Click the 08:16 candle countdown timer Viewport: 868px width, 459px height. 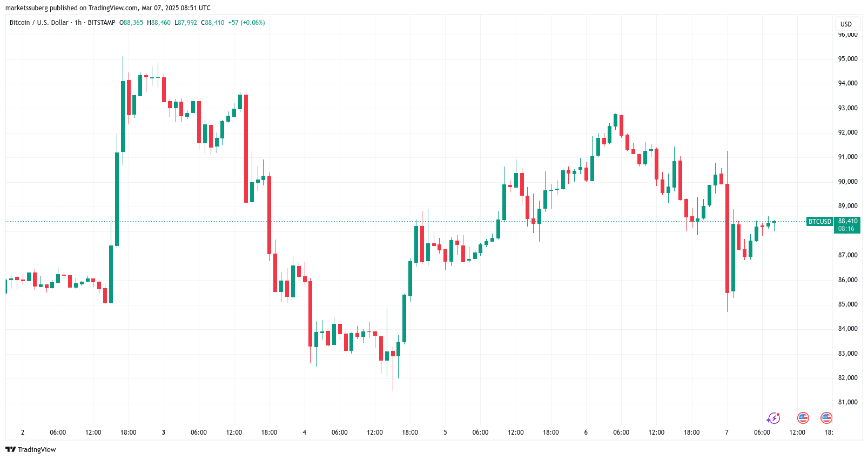[x=846, y=229]
